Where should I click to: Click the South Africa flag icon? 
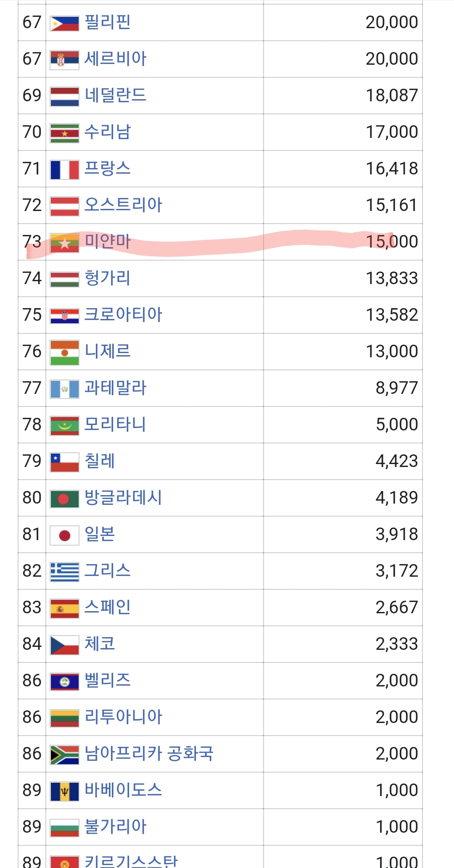click(x=64, y=755)
